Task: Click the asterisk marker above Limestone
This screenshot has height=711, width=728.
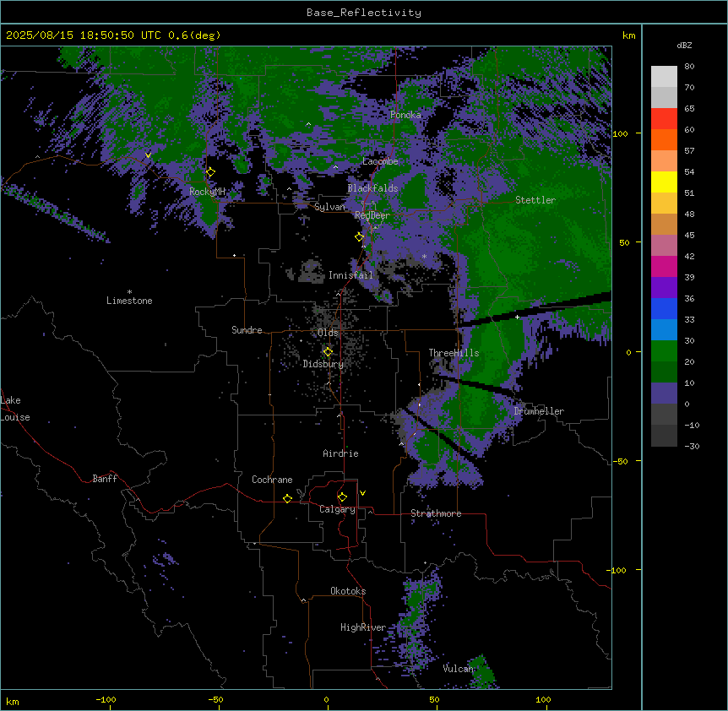Action: tap(129, 292)
